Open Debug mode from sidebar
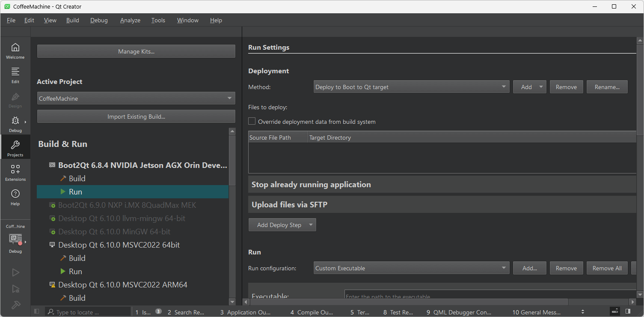Image resolution: width=644 pixels, height=317 pixels. [15, 124]
